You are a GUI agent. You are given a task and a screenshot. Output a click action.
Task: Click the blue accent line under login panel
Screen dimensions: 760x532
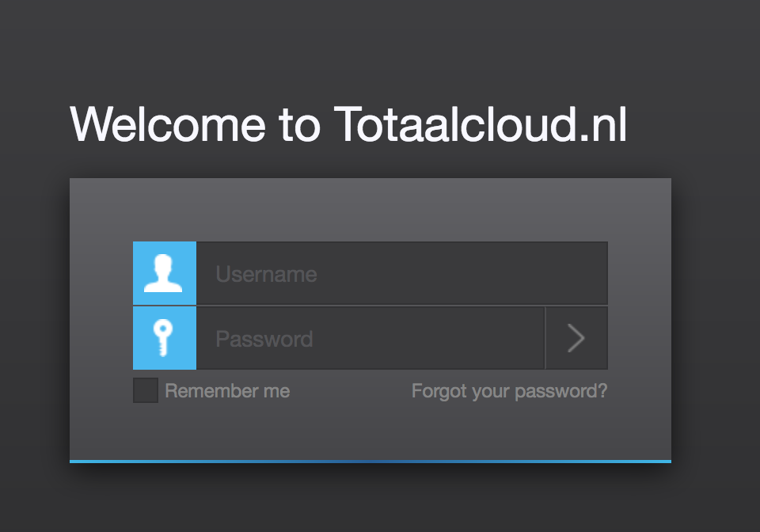tap(370, 462)
